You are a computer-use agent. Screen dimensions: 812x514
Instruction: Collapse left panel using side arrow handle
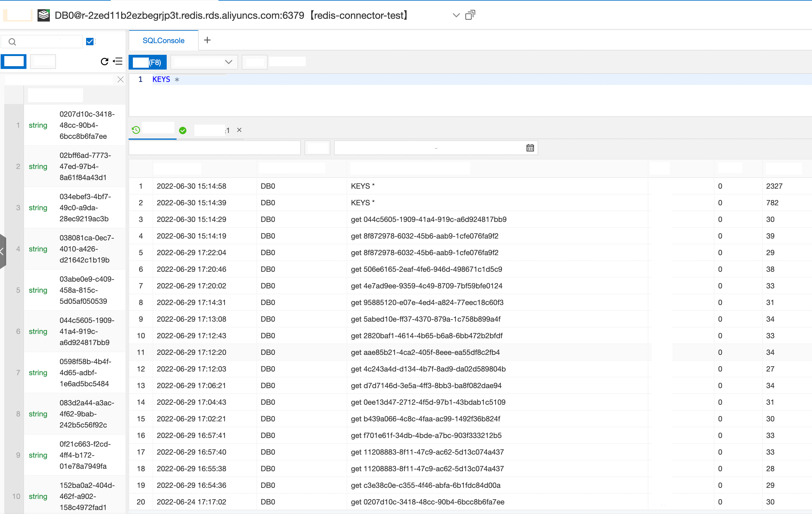point(3,251)
